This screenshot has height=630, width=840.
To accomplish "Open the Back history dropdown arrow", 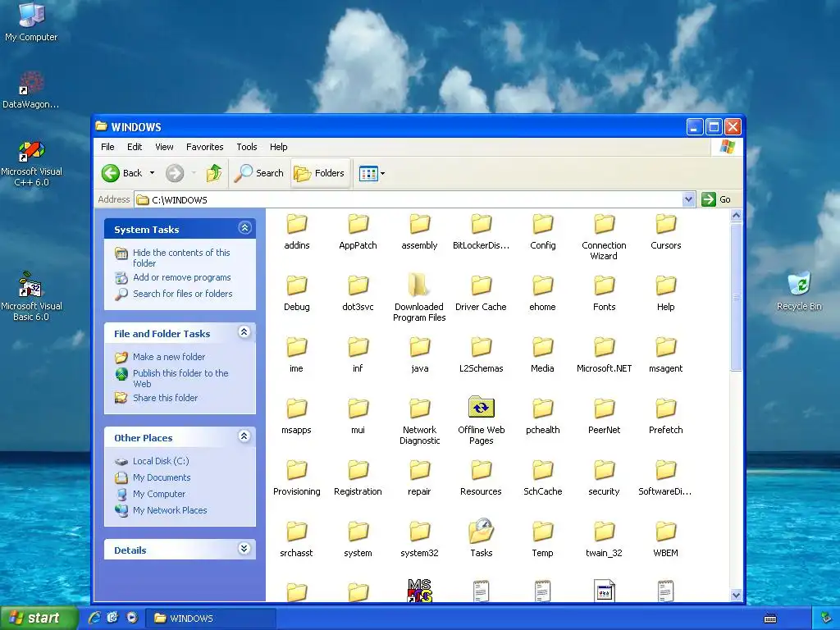I will [152, 173].
